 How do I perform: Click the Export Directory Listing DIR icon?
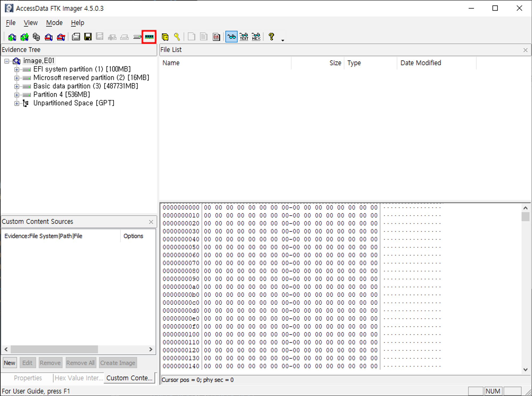(216, 37)
